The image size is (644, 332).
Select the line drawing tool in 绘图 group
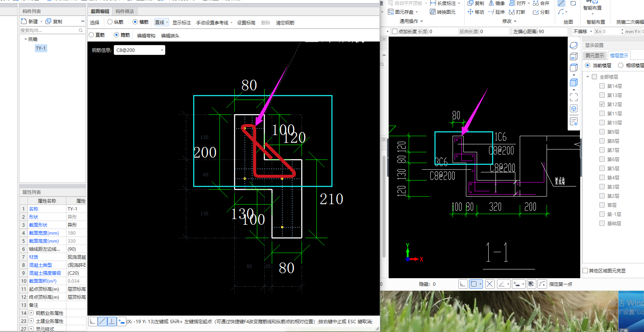pos(561,3)
